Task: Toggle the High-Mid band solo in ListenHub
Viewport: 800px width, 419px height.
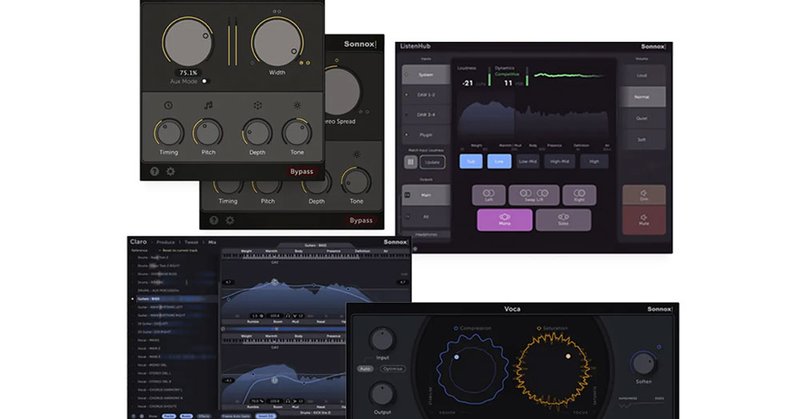Action: click(559, 161)
